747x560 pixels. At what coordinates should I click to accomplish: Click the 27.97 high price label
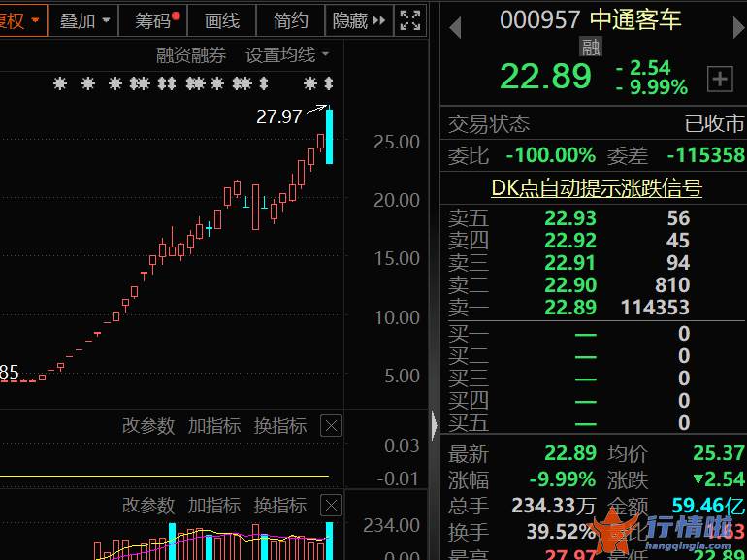click(279, 116)
